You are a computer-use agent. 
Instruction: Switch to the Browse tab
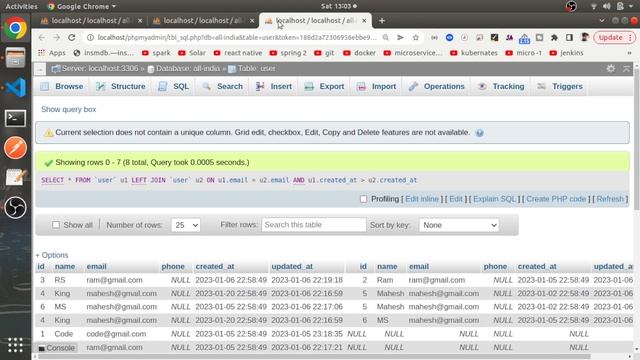tap(62, 87)
